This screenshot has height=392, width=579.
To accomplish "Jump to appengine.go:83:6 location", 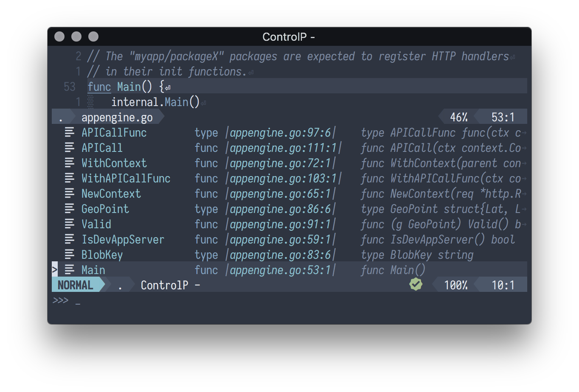I will [280, 255].
